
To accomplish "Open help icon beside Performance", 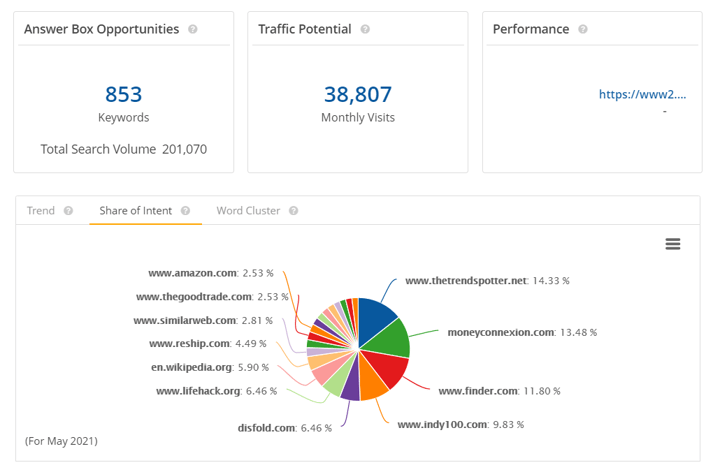I will tap(583, 29).
